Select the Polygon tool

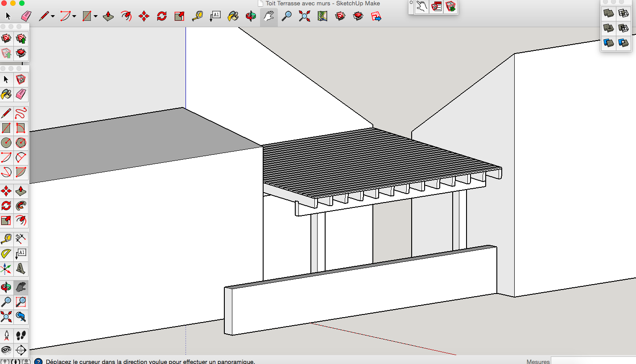click(x=21, y=143)
